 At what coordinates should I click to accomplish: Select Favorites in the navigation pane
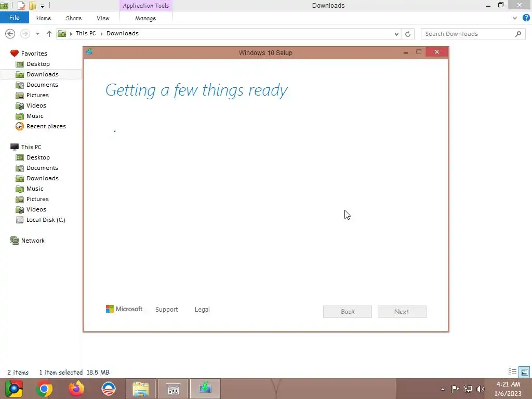34,54
